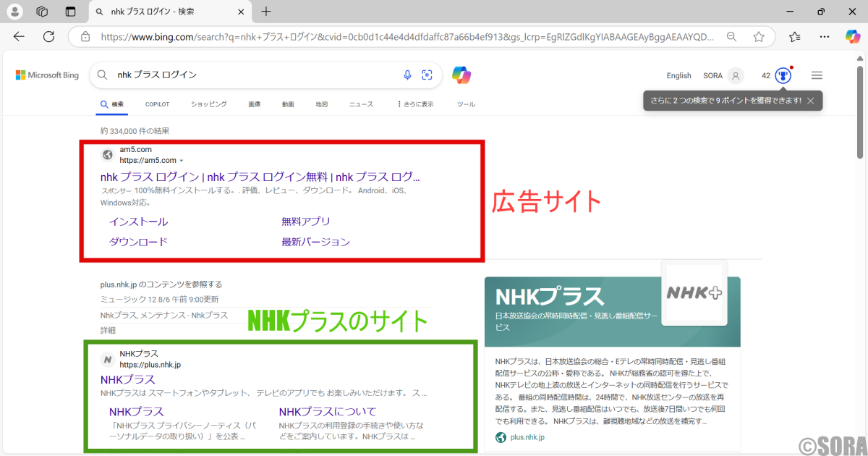The width and height of the screenshot is (868, 456).
Task: Open visual search with the camera icon
Action: pyautogui.click(x=427, y=74)
